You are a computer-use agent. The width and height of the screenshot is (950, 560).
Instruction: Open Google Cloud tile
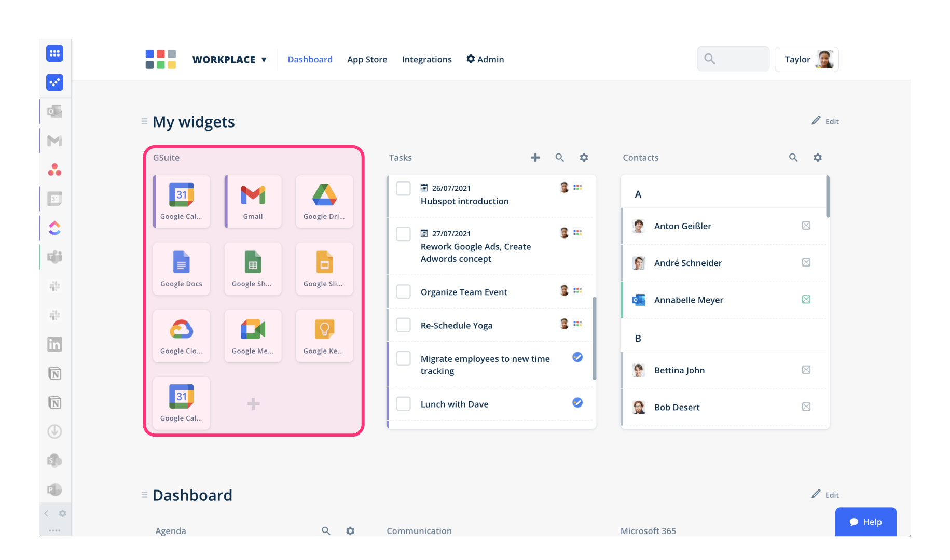tap(181, 336)
